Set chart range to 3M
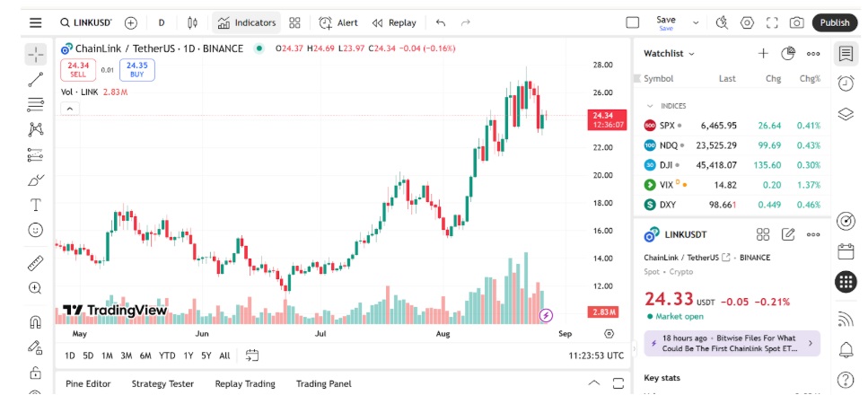The width and height of the screenshot is (868, 395). (127, 355)
